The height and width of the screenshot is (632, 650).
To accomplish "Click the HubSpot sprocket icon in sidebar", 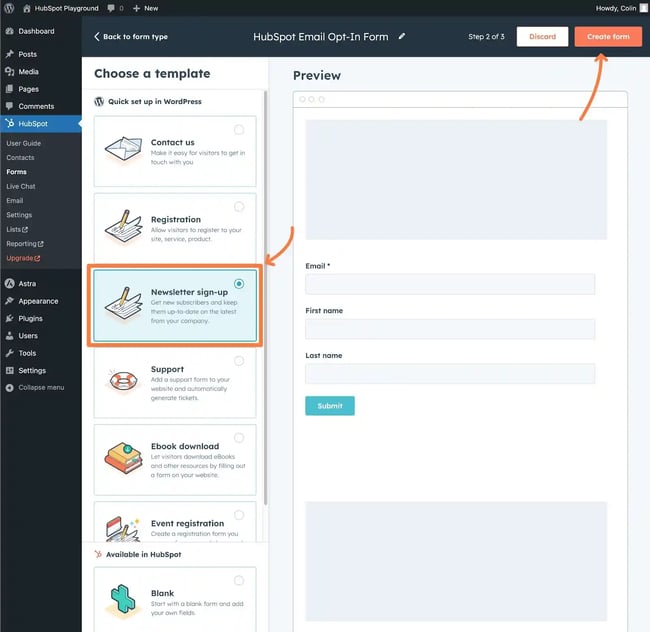I will [10, 123].
